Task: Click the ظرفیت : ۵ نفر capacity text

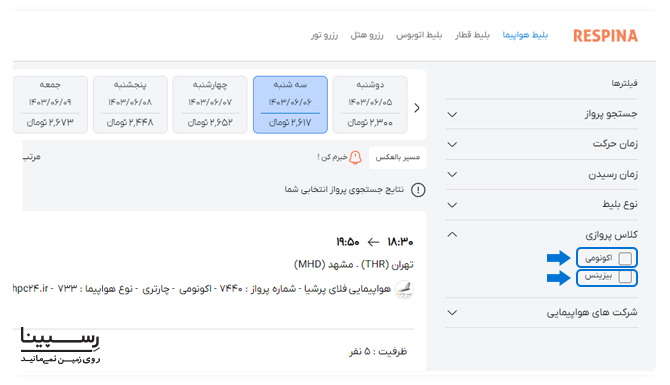Action: coord(378,352)
